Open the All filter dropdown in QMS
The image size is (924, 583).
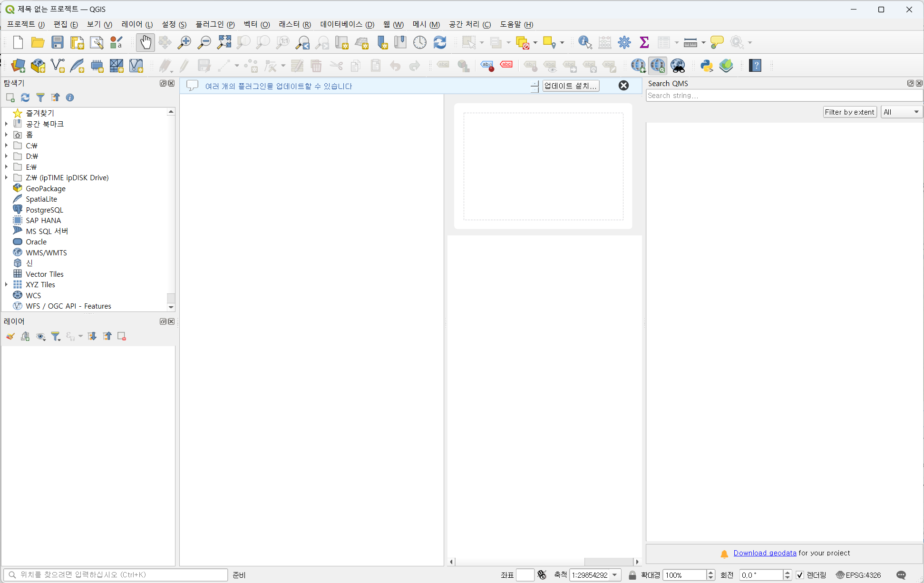tap(901, 112)
